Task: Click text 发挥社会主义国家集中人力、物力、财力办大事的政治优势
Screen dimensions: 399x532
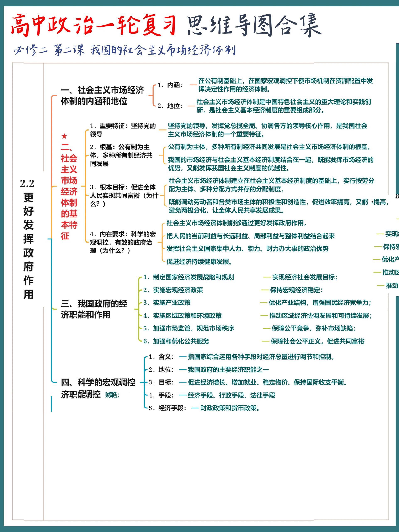Action: point(248,249)
